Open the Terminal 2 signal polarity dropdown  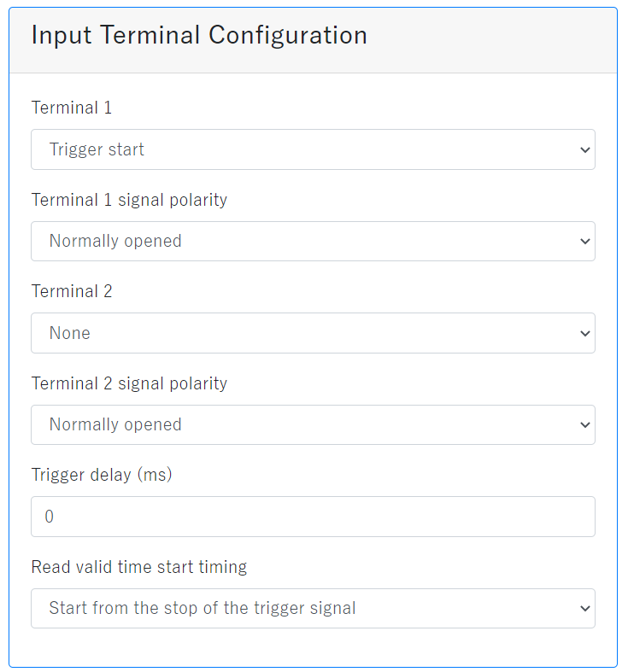[313, 425]
